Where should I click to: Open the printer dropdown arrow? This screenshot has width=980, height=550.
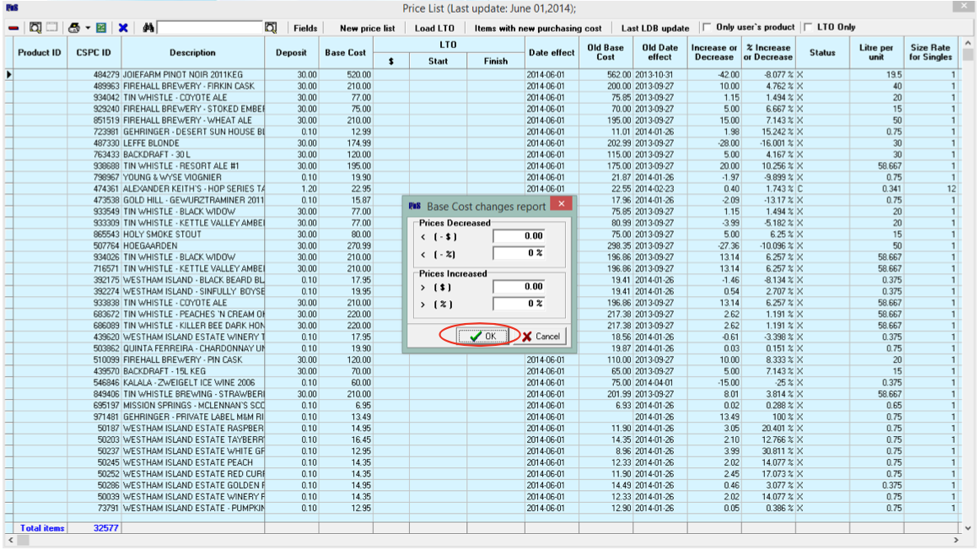pyautogui.click(x=88, y=28)
